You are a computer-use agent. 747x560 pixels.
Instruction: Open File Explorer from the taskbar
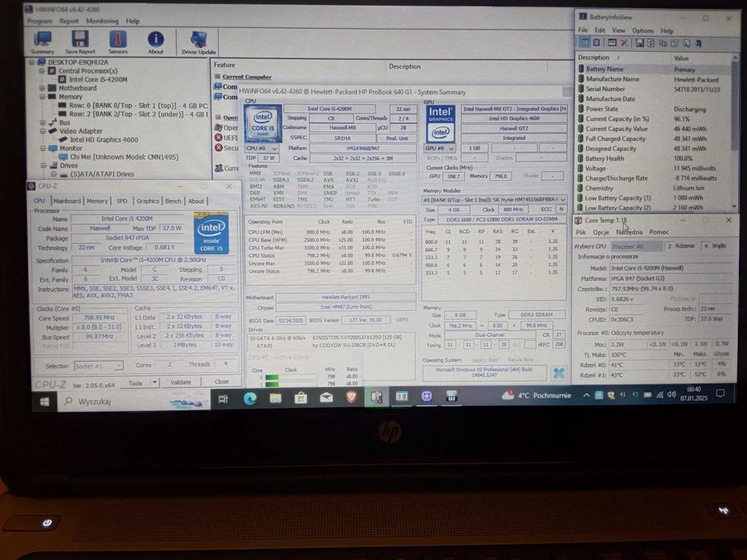(275, 398)
